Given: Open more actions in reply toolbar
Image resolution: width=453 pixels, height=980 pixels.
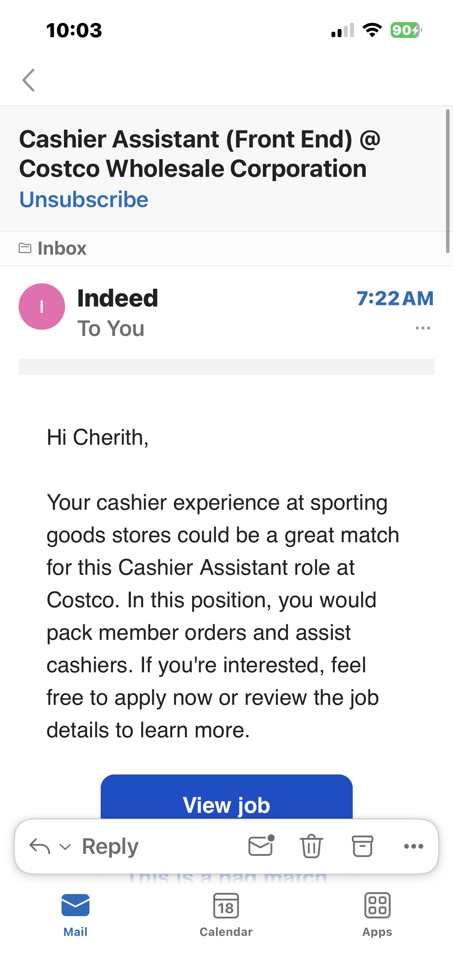Looking at the screenshot, I should coord(413,846).
